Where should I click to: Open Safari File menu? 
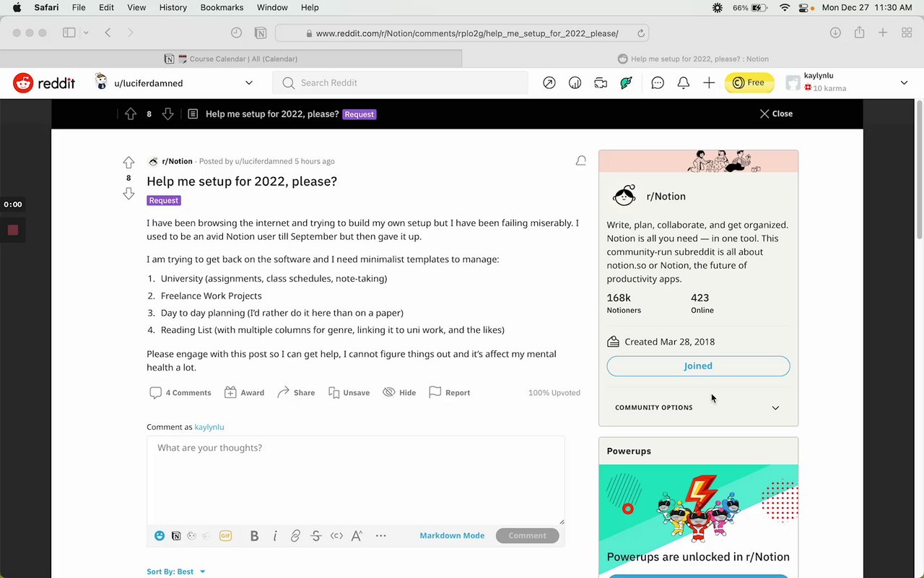click(x=79, y=7)
